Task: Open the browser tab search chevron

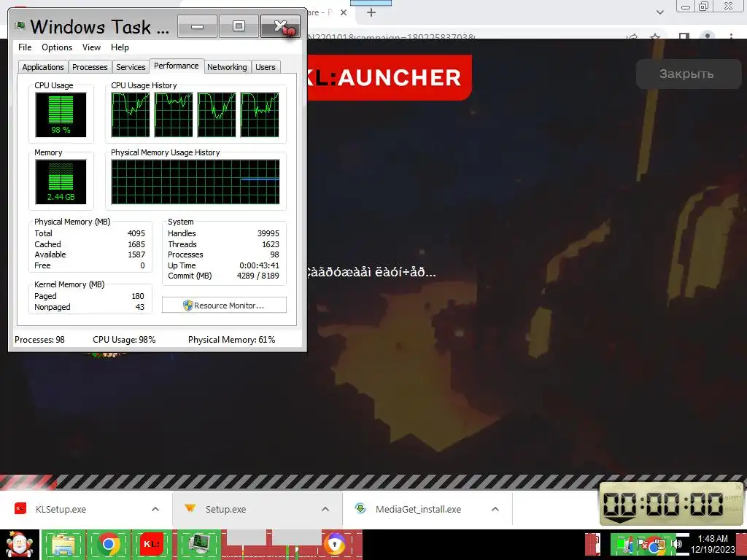Action: [659, 12]
